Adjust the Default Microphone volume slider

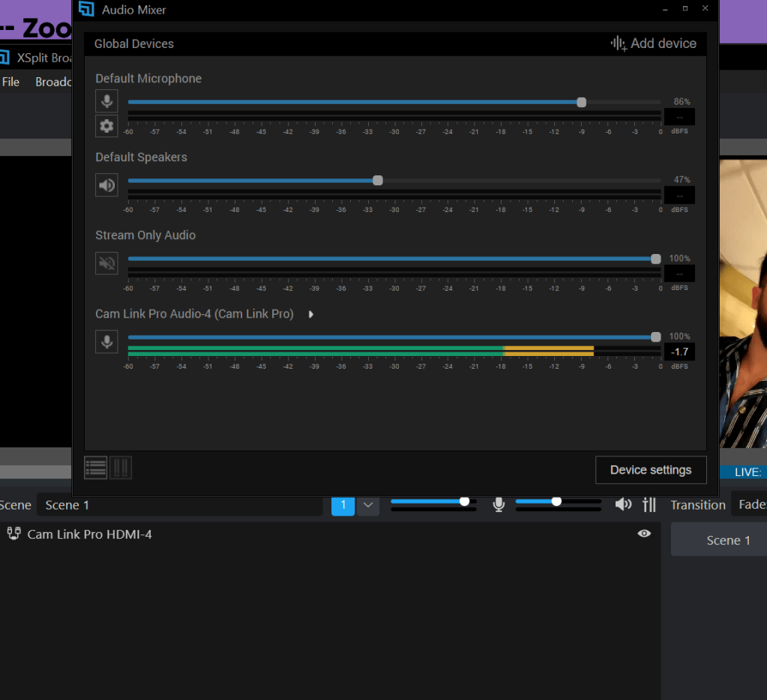click(581, 102)
